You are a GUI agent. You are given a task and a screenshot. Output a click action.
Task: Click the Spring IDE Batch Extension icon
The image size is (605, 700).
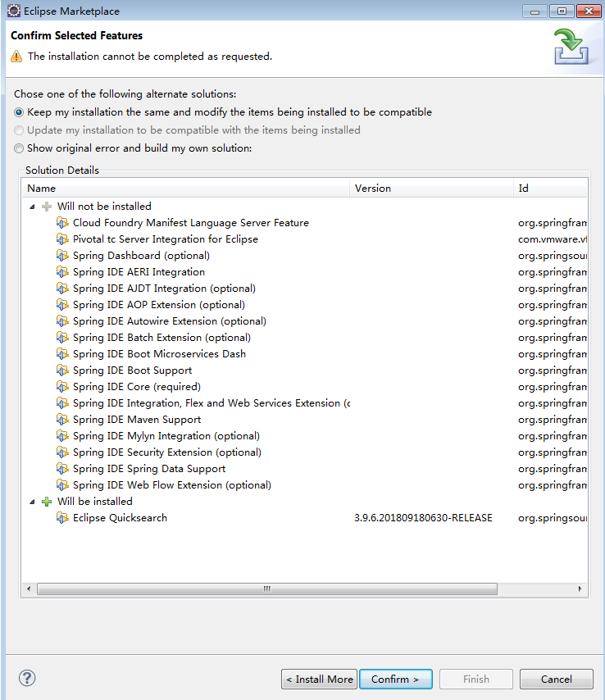62,338
